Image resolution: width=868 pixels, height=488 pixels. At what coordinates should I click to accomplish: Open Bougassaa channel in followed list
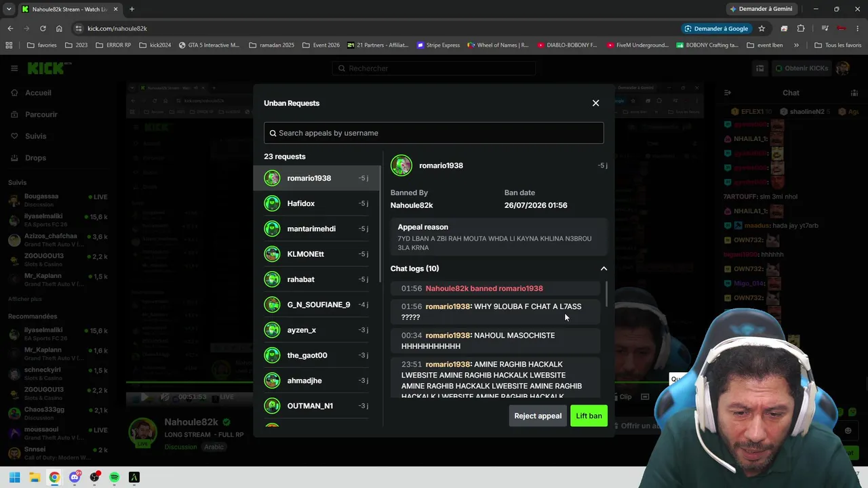tap(58, 200)
